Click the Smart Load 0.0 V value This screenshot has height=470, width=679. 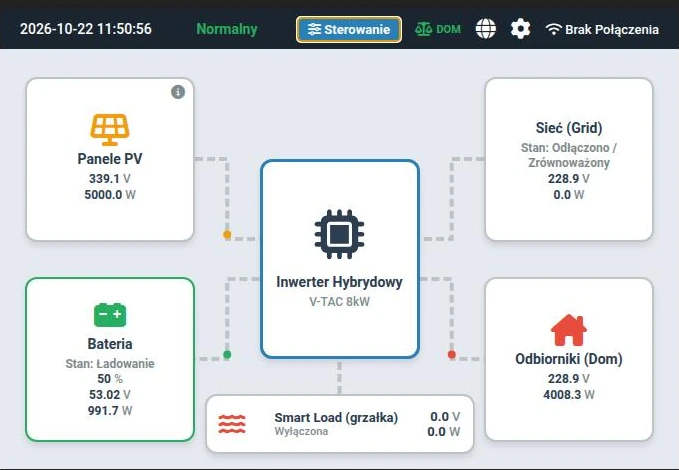(x=445, y=417)
